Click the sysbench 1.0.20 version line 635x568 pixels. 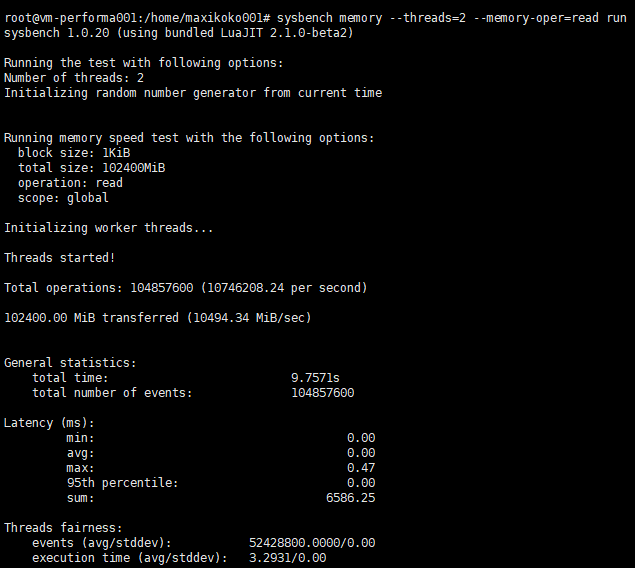tap(179, 33)
